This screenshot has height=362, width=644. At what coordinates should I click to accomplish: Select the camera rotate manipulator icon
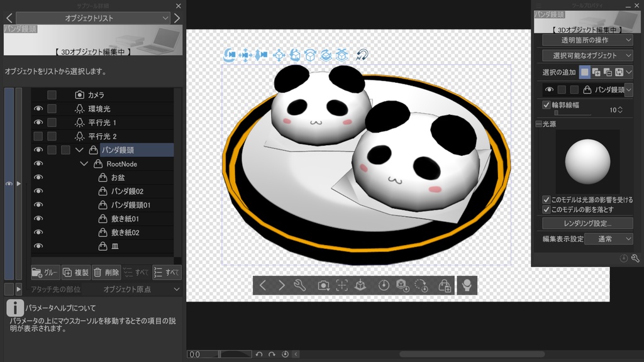click(230, 55)
